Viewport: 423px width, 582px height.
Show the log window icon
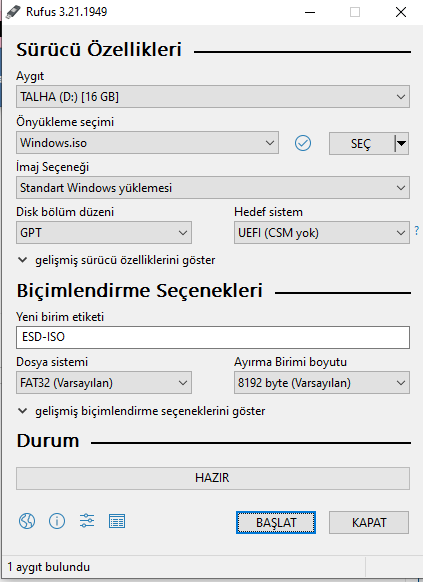tap(117, 521)
